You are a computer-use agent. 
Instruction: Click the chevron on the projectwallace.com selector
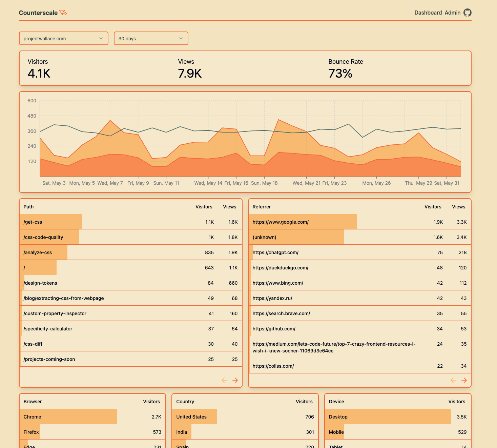pos(101,38)
